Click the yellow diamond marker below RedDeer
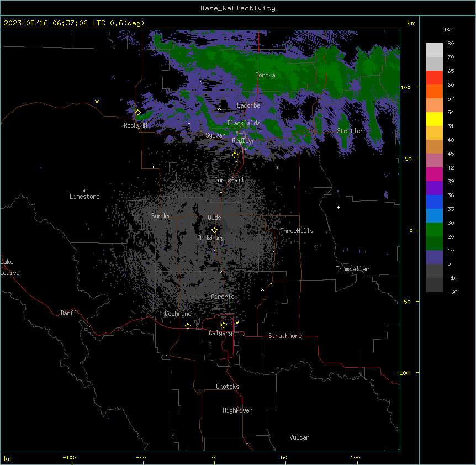The image size is (476, 465). (235, 155)
